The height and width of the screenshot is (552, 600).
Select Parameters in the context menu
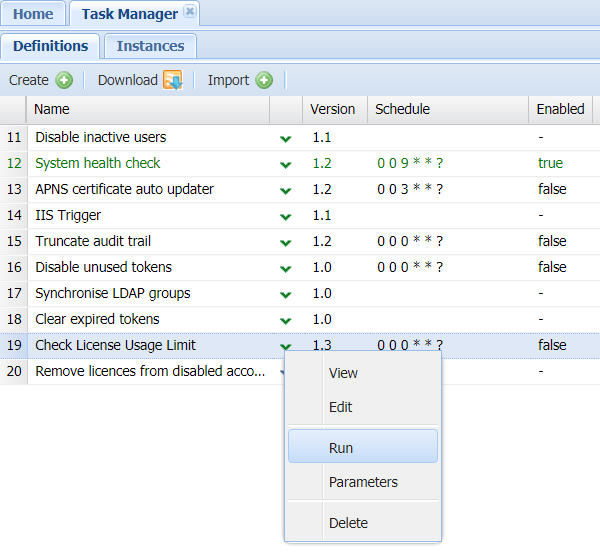(363, 482)
